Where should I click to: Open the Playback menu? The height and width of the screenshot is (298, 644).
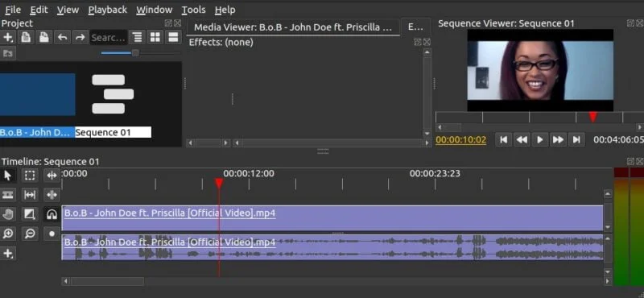point(108,10)
